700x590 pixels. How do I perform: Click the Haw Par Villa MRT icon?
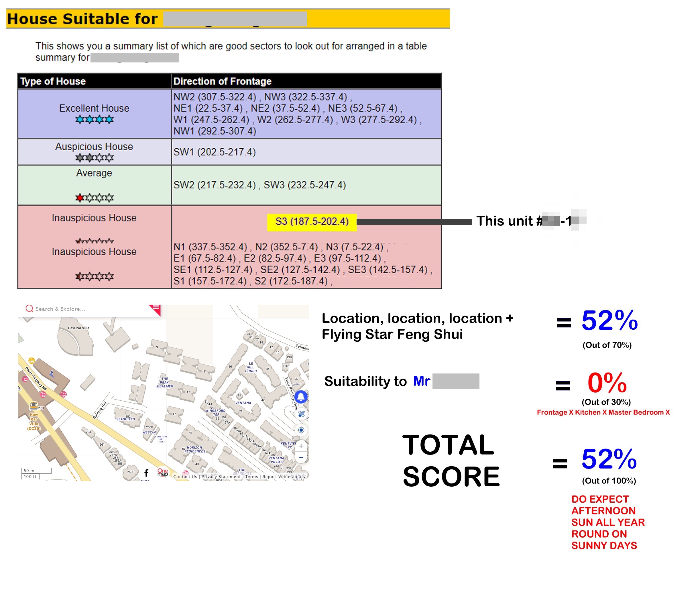(x=34, y=406)
